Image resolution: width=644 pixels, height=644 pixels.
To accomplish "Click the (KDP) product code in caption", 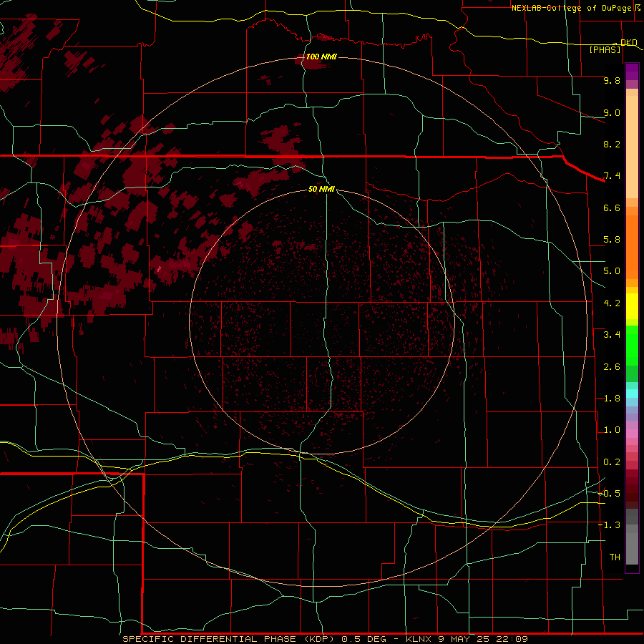I will tap(321, 639).
